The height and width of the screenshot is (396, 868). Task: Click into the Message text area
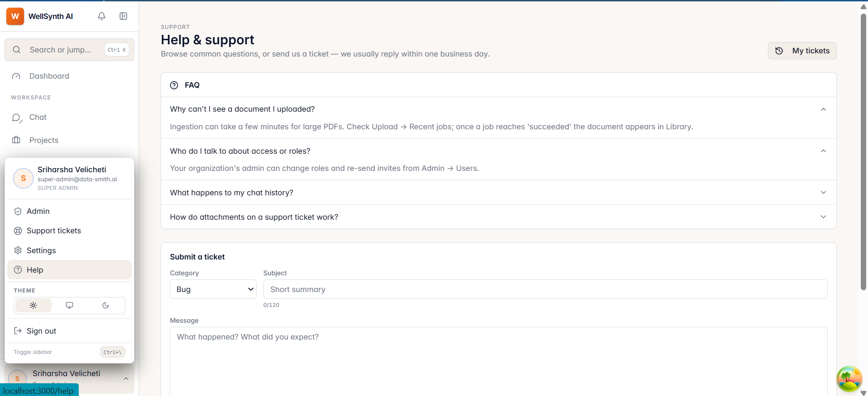point(499,362)
